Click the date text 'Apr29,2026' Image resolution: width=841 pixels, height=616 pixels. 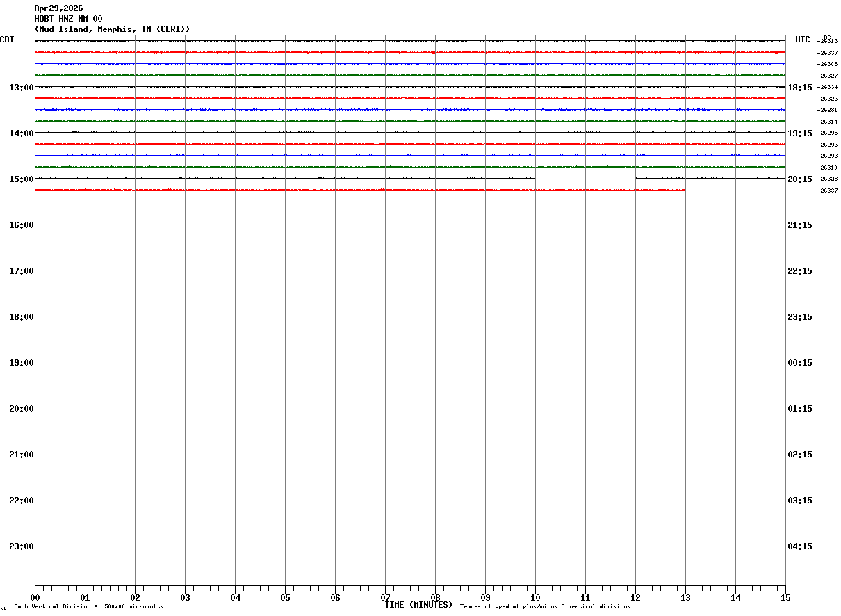click(x=58, y=8)
